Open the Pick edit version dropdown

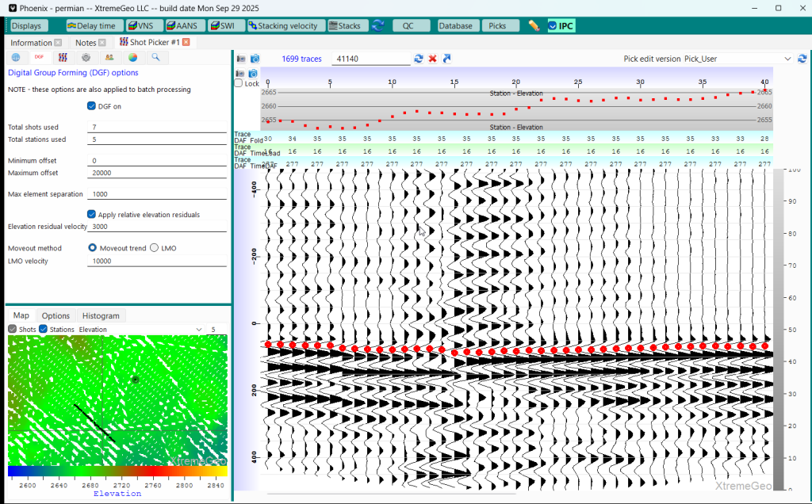(787, 59)
